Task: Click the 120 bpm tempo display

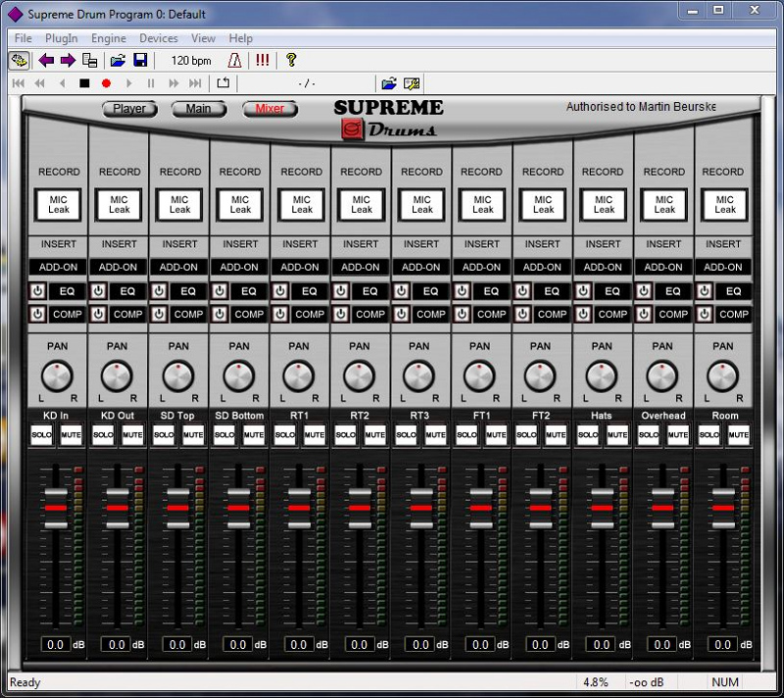Action: pos(191,61)
